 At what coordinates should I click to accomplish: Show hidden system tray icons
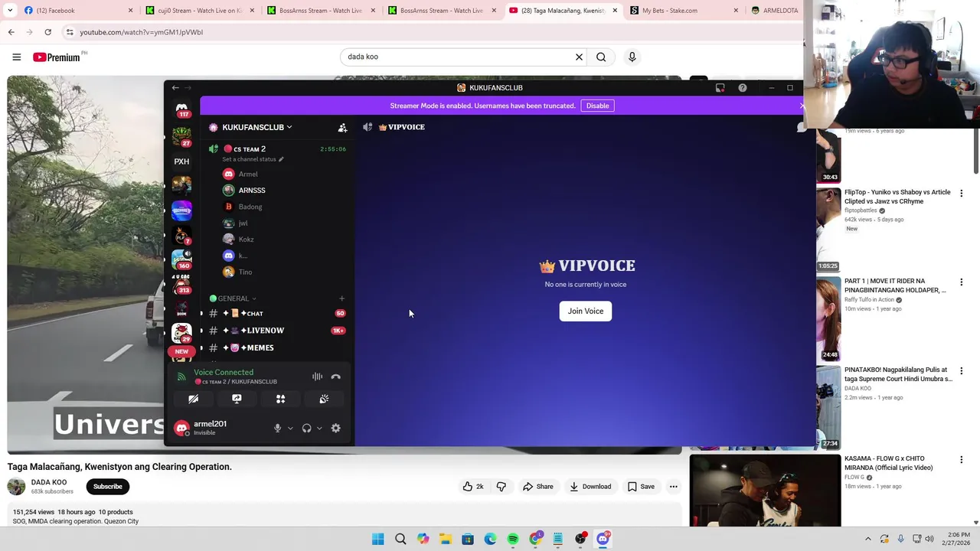[867, 539]
